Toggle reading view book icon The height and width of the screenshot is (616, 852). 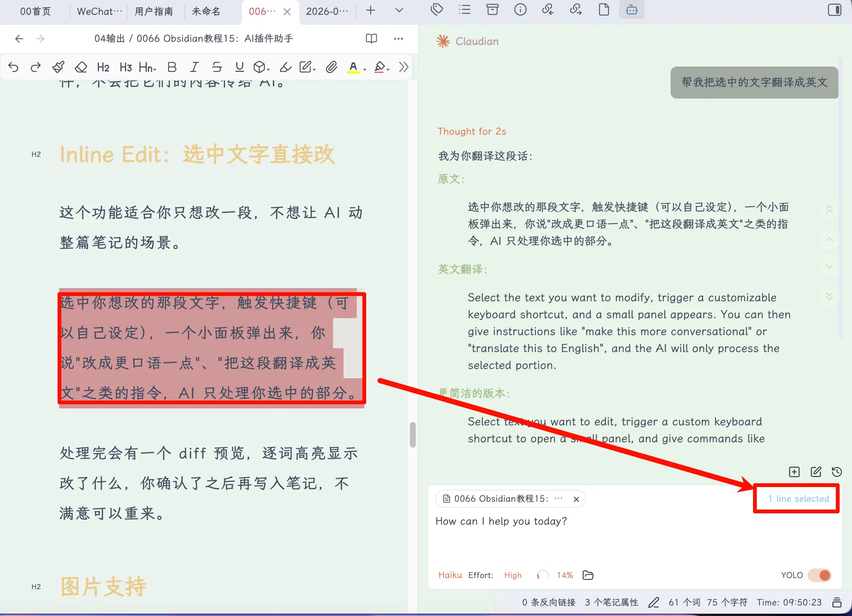coord(371,38)
